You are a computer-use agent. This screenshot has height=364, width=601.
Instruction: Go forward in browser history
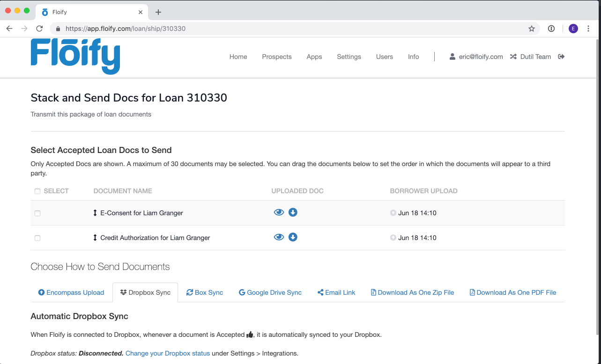(x=24, y=29)
